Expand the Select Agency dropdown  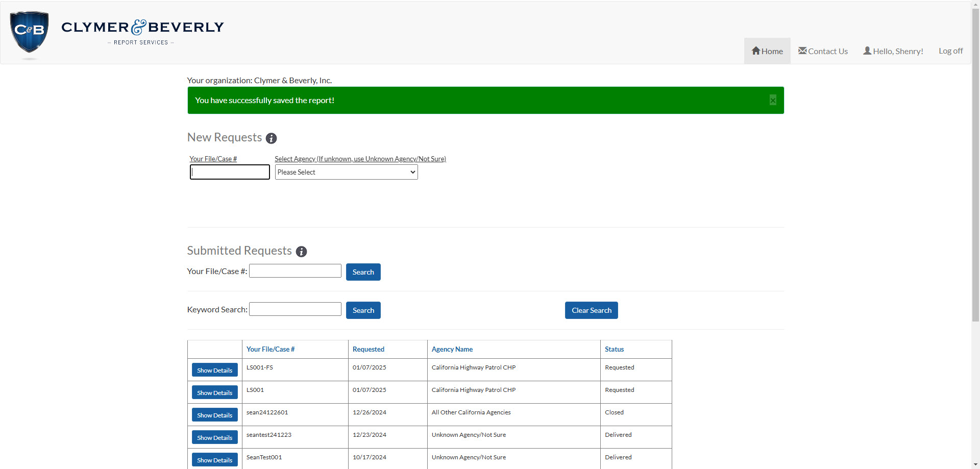coord(346,172)
